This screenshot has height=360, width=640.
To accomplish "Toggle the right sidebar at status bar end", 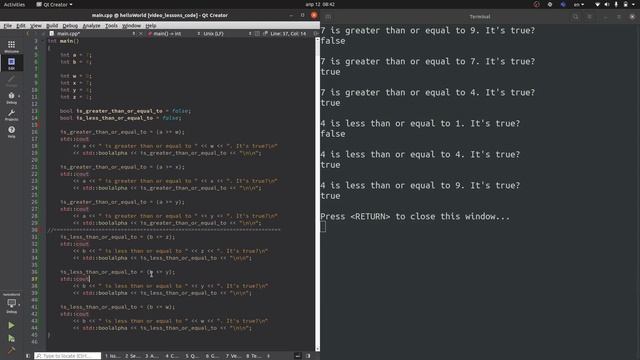I will click(308, 356).
